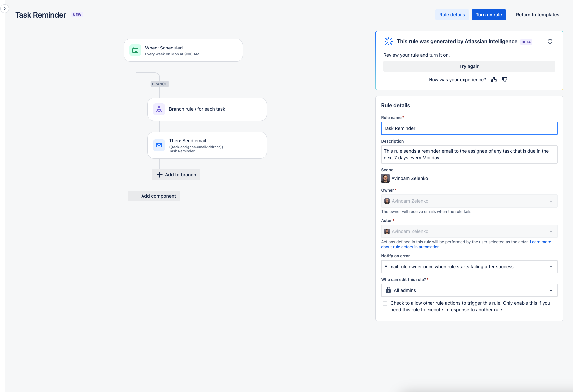Select the Then: Send email action card

pyautogui.click(x=207, y=145)
